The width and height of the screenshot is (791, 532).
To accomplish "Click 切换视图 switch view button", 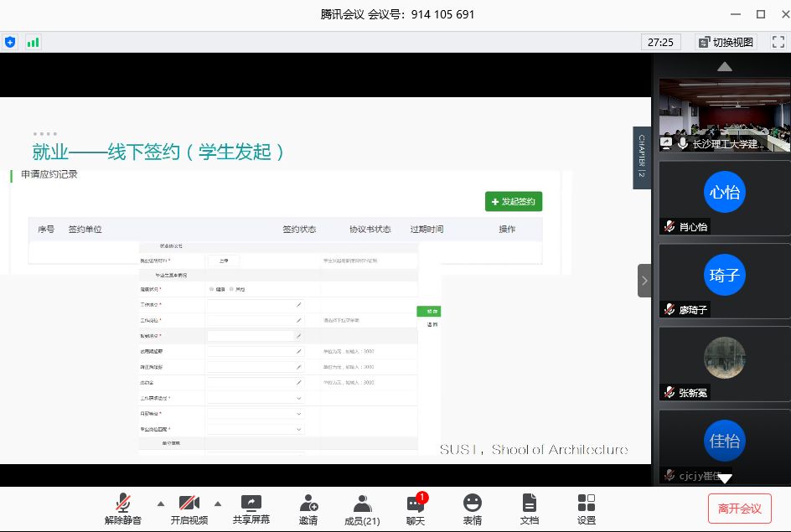I will coord(724,42).
